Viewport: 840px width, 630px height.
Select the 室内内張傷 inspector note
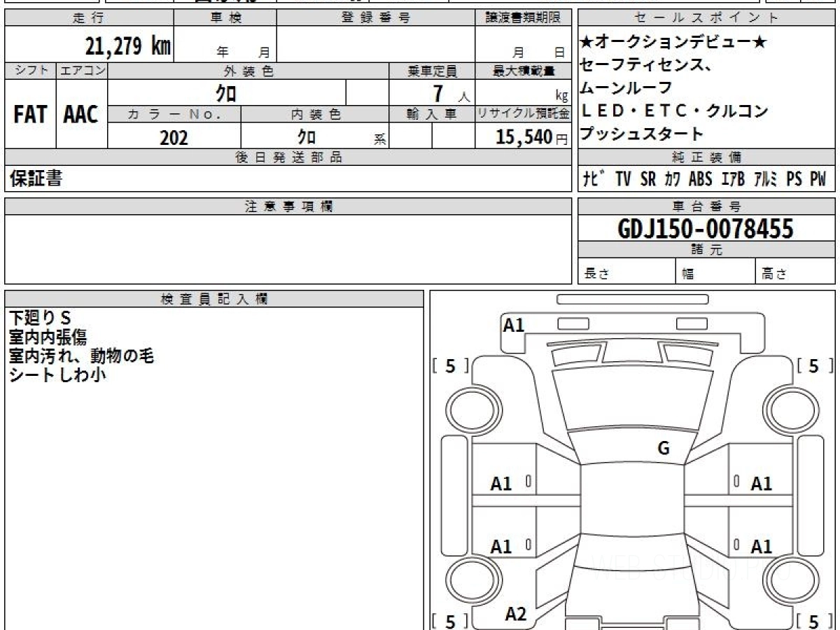click(48, 337)
